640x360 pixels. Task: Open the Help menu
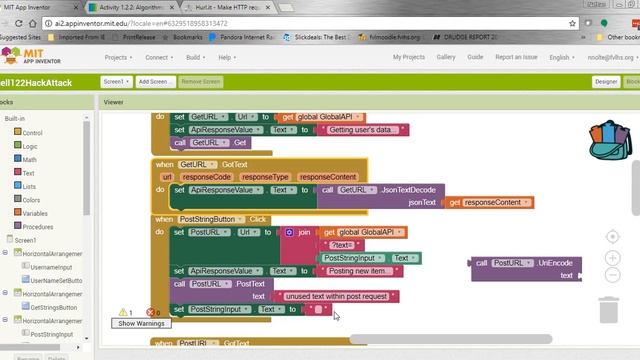pos(227,58)
